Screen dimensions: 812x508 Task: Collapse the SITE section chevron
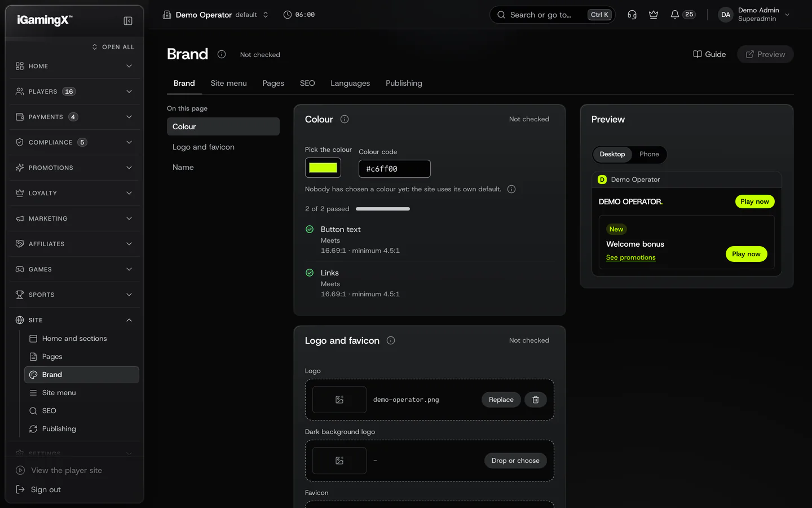coord(129,320)
